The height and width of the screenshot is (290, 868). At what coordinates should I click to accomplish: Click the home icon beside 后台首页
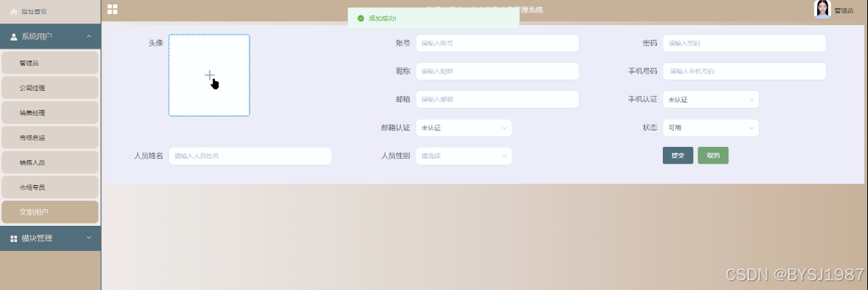pos(14,11)
